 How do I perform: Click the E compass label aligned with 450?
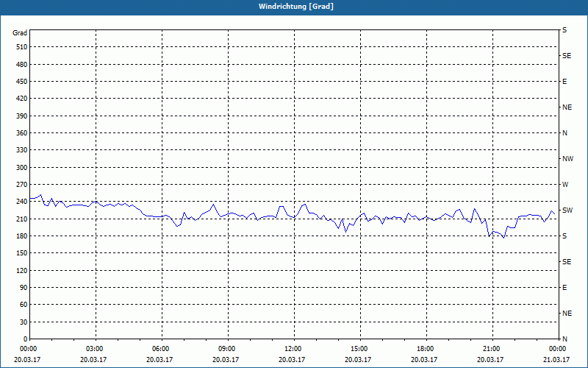tap(564, 82)
